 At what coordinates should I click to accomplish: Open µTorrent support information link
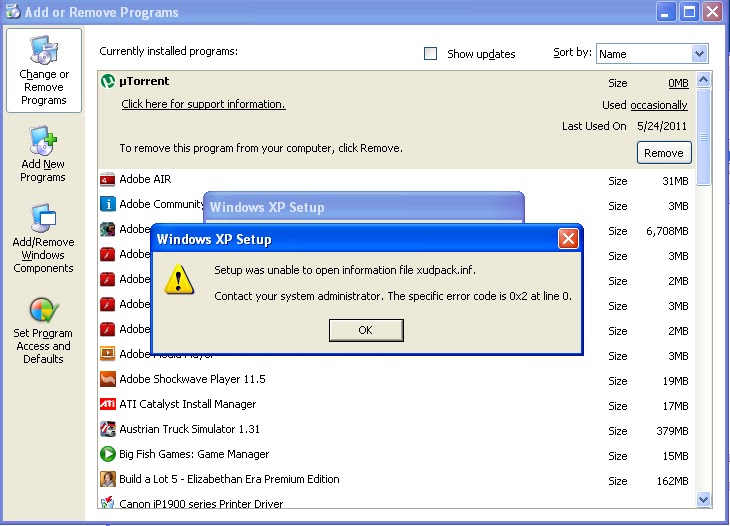coord(203,104)
